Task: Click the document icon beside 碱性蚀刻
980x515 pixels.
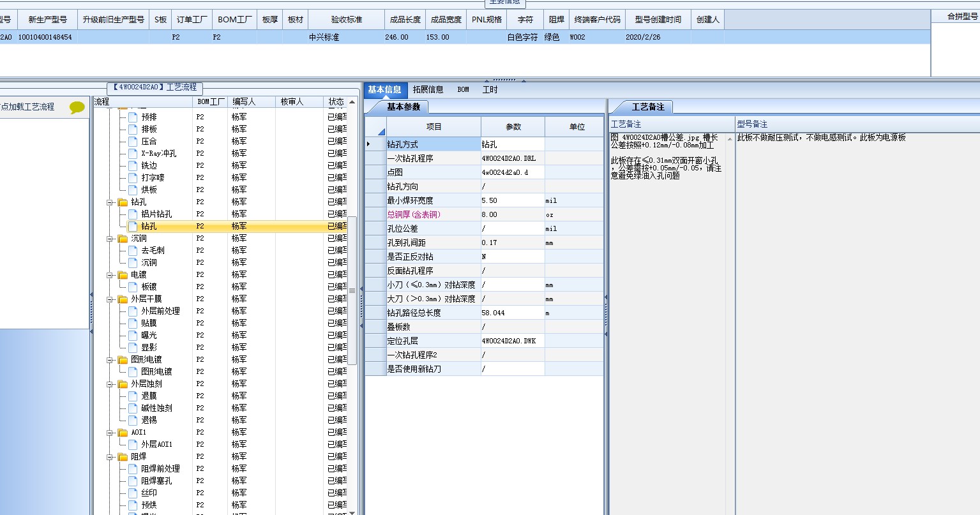Action: click(x=133, y=408)
